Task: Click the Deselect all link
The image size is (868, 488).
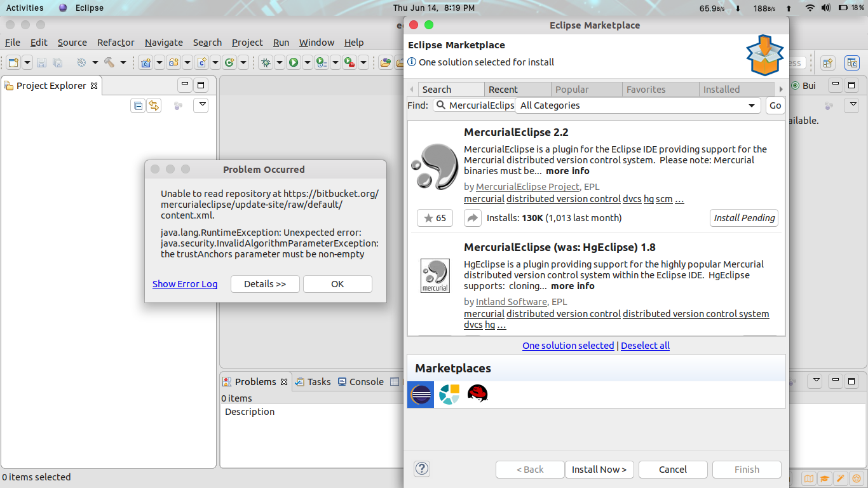Action: [x=645, y=346]
